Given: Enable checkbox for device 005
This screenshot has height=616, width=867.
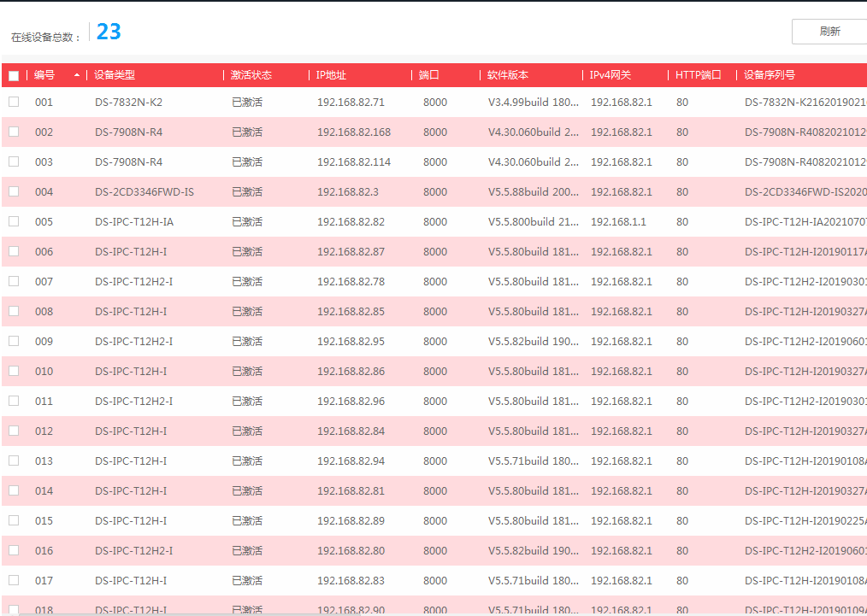Looking at the screenshot, I should coord(14,221).
